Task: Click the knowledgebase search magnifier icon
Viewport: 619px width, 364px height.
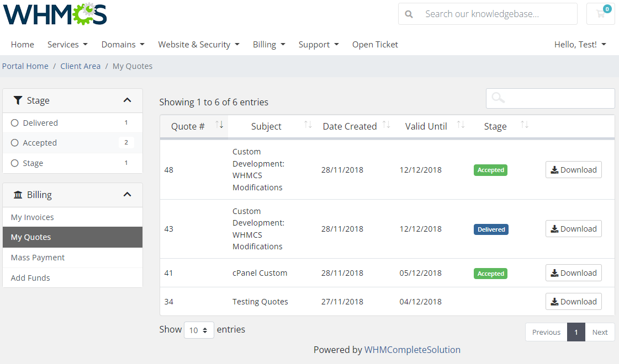Action: [x=409, y=14]
